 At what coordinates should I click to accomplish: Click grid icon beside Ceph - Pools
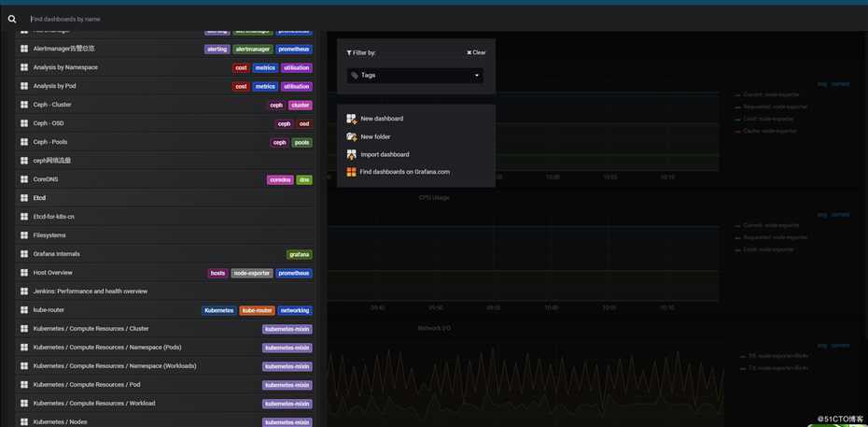(24, 142)
